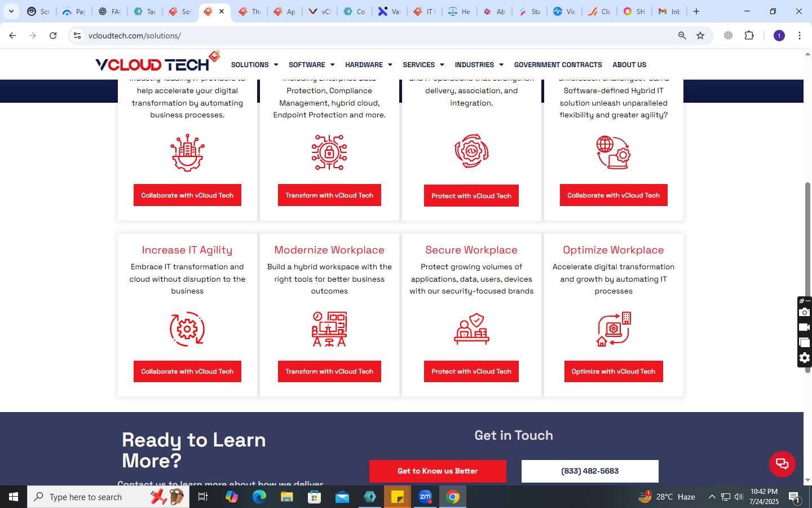Click Get to Know us Better button
The image size is (812, 508).
coord(438,471)
